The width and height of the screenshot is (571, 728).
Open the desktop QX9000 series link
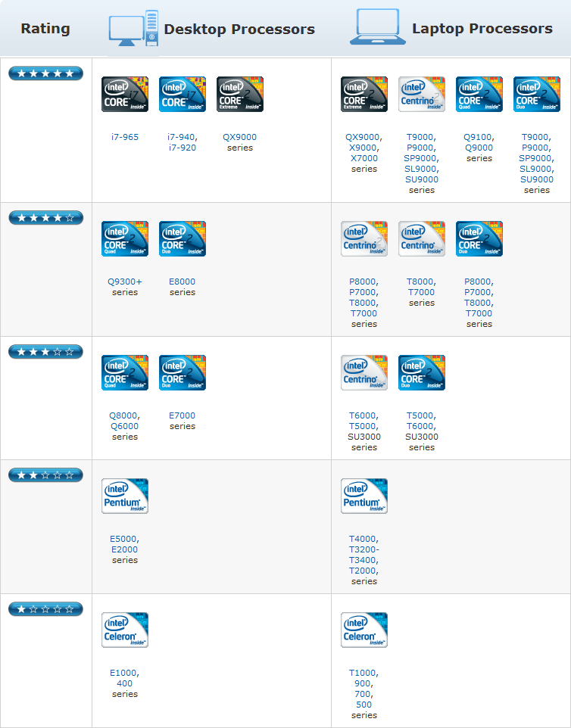[240, 137]
